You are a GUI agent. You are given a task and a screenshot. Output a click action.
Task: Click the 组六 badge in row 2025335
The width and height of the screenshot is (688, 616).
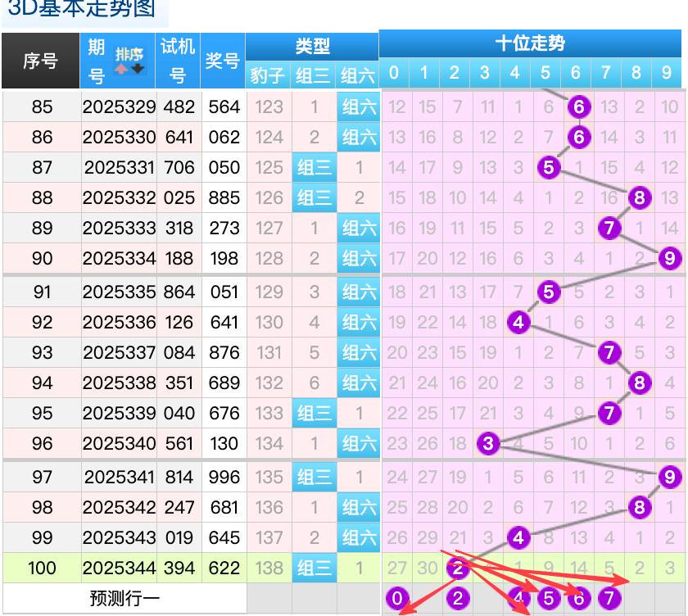pos(359,292)
